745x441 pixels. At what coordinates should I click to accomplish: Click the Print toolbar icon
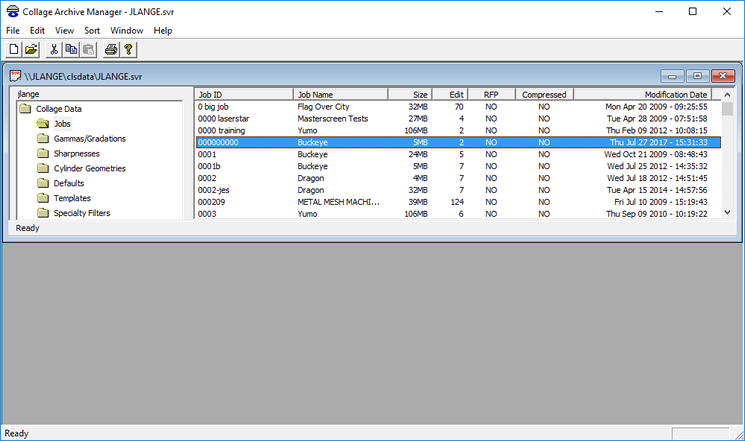(x=111, y=49)
